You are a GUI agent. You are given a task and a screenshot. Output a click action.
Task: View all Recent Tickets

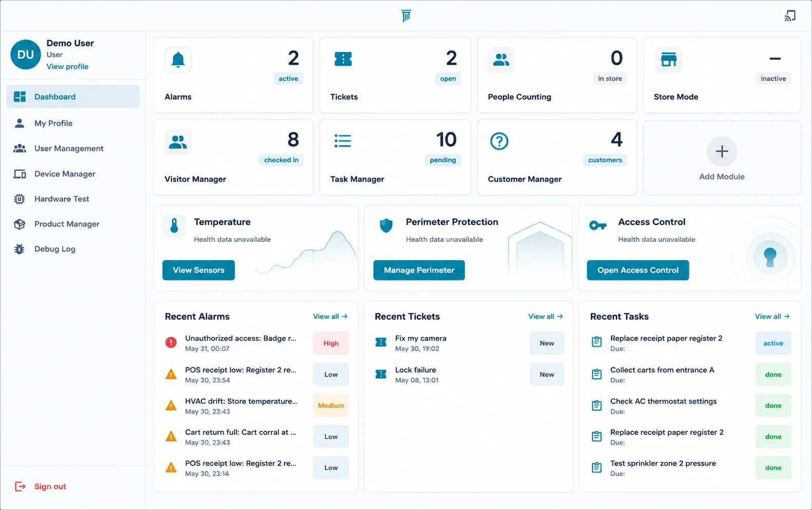546,317
